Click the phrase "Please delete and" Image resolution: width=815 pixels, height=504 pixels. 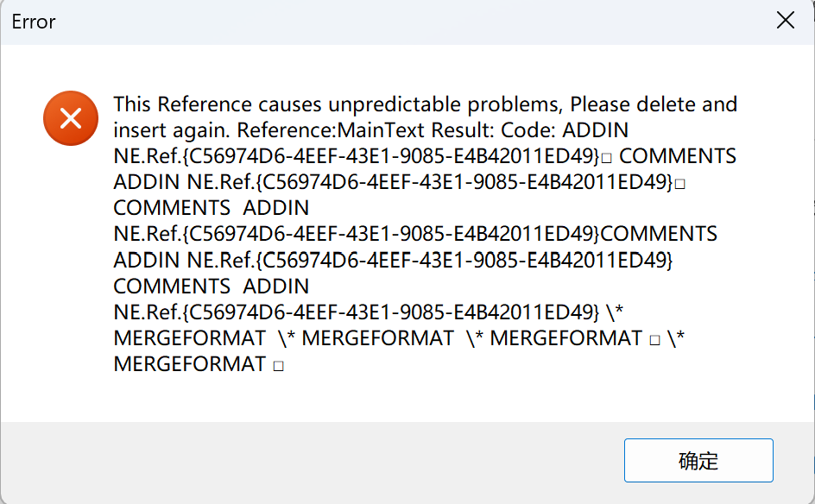tap(654, 104)
